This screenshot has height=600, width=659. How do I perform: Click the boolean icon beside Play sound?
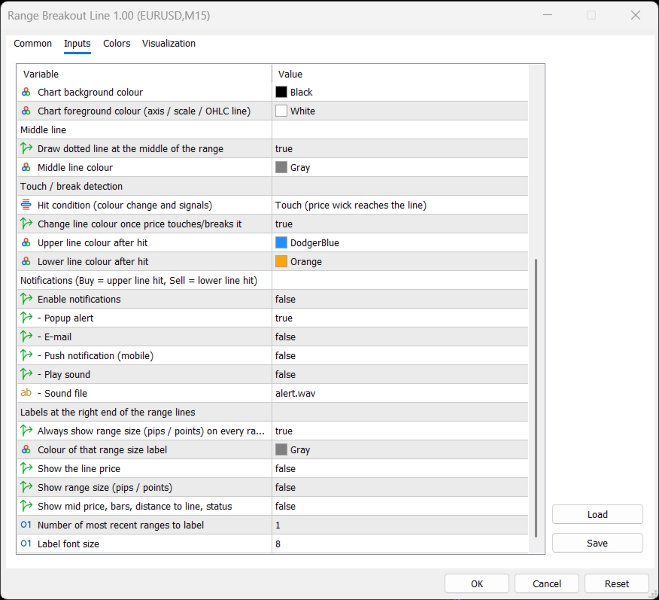pyautogui.click(x=26, y=374)
